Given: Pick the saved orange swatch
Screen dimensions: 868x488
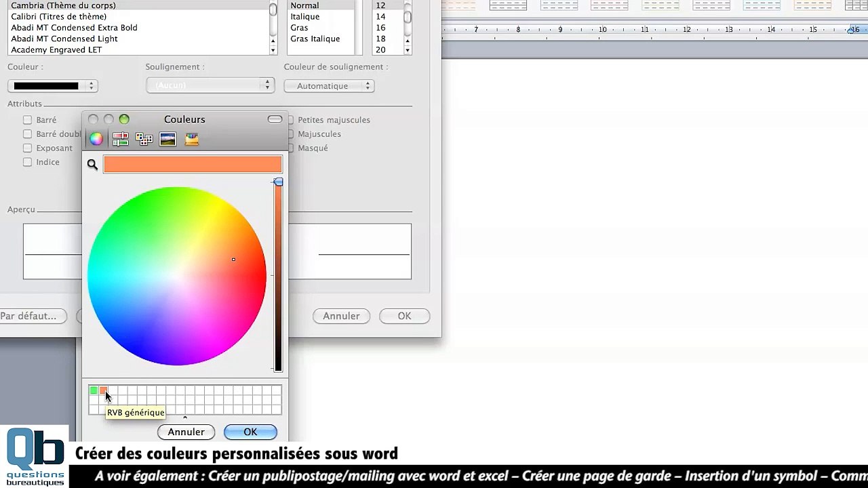Looking at the screenshot, I should pyautogui.click(x=102, y=390).
